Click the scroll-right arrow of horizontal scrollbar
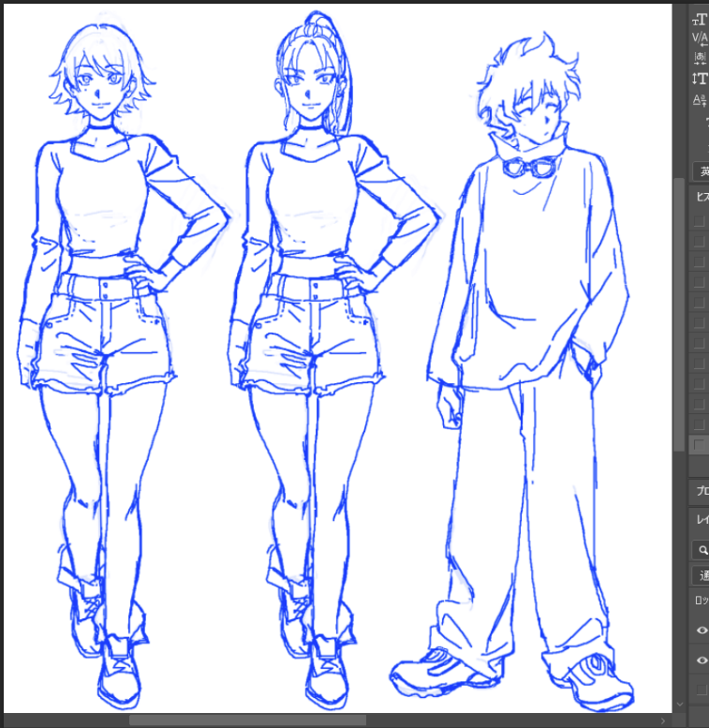The image size is (709, 728). tap(662, 721)
